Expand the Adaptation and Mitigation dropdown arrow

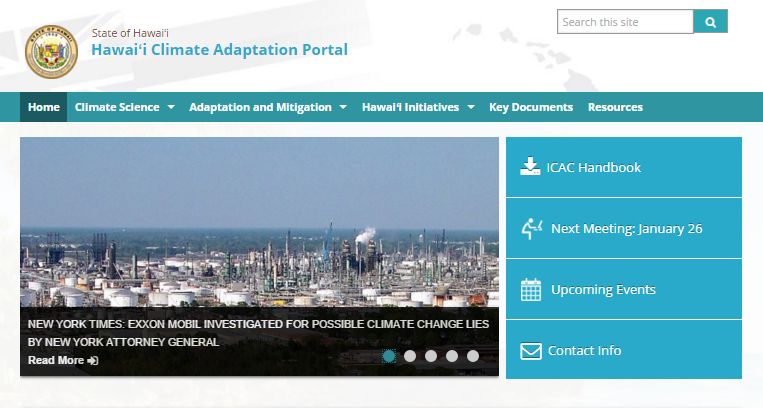(x=343, y=107)
